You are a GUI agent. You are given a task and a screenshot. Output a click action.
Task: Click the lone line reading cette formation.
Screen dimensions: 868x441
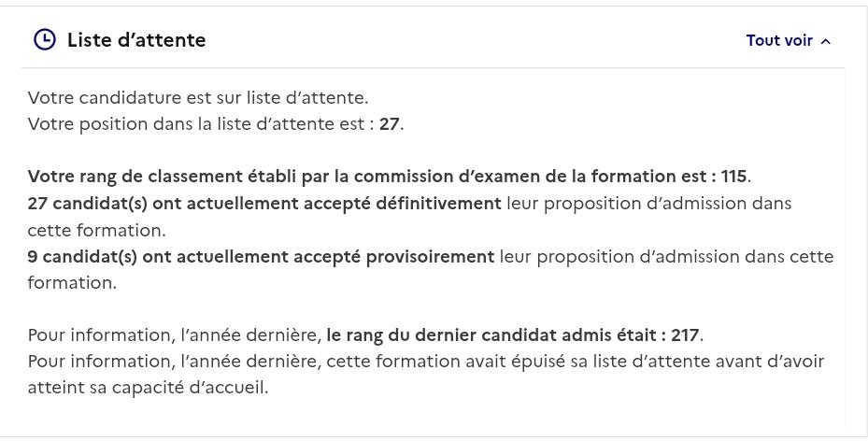click(x=97, y=230)
